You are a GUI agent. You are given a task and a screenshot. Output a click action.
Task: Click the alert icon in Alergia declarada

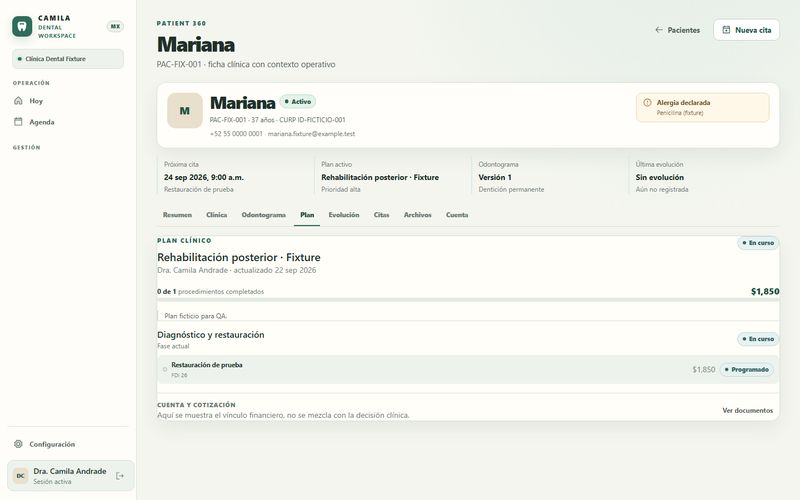(x=647, y=103)
